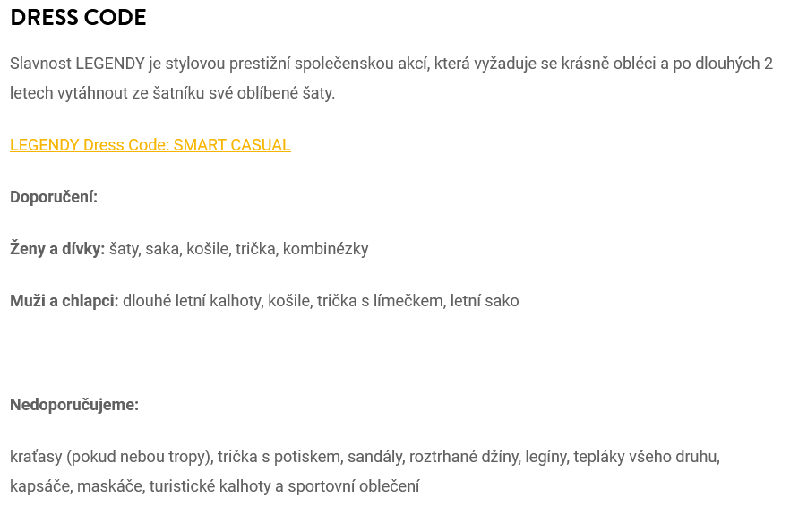Click the word kombinézky in women's list

point(325,249)
